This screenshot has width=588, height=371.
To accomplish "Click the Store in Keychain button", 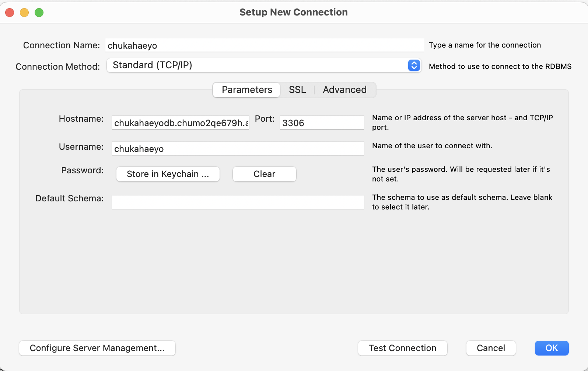I will point(168,174).
